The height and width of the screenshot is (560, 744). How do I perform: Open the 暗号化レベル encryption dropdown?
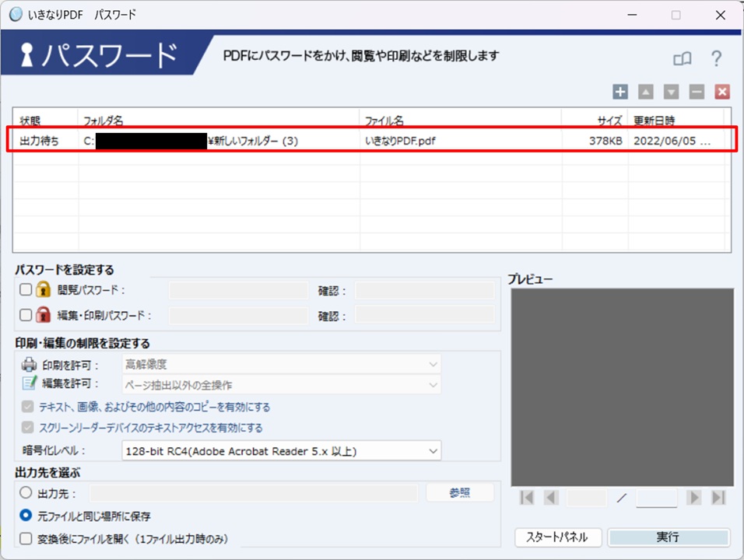[282, 450]
